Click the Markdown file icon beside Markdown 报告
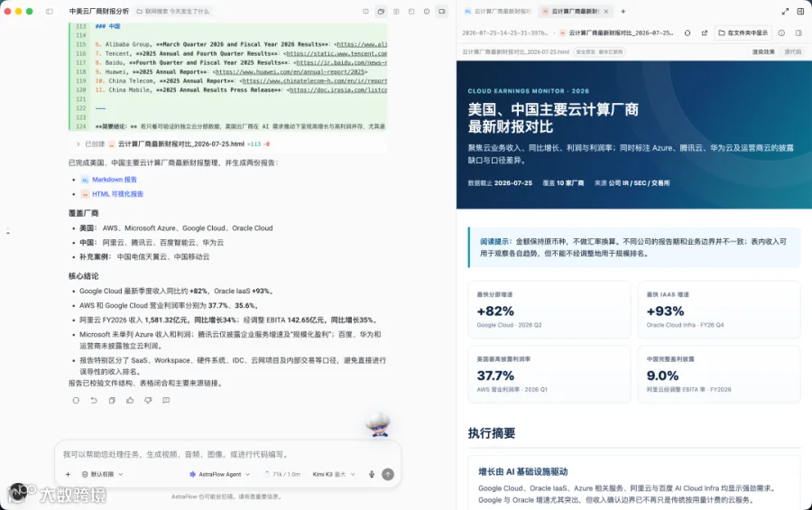Viewport: 812px width, 510px height. pos(85,180)
